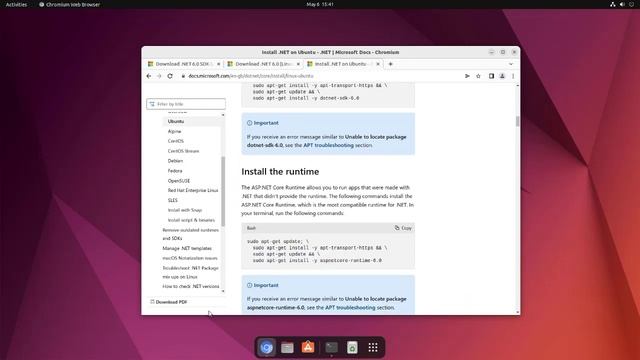
Task: Open Install with Snap page
Action: 184,210
